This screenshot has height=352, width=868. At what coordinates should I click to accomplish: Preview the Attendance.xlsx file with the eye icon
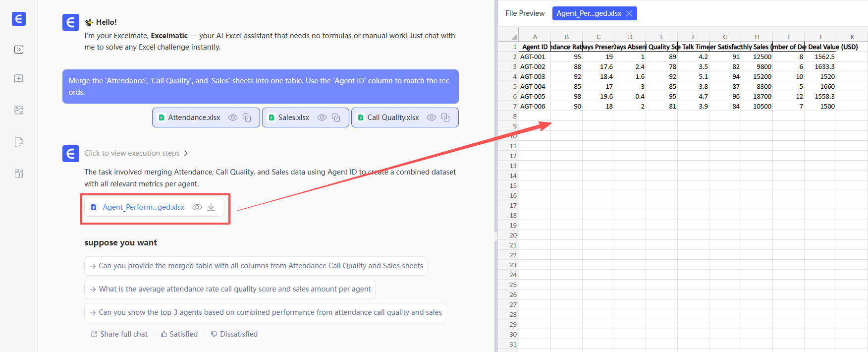(232, 117)
